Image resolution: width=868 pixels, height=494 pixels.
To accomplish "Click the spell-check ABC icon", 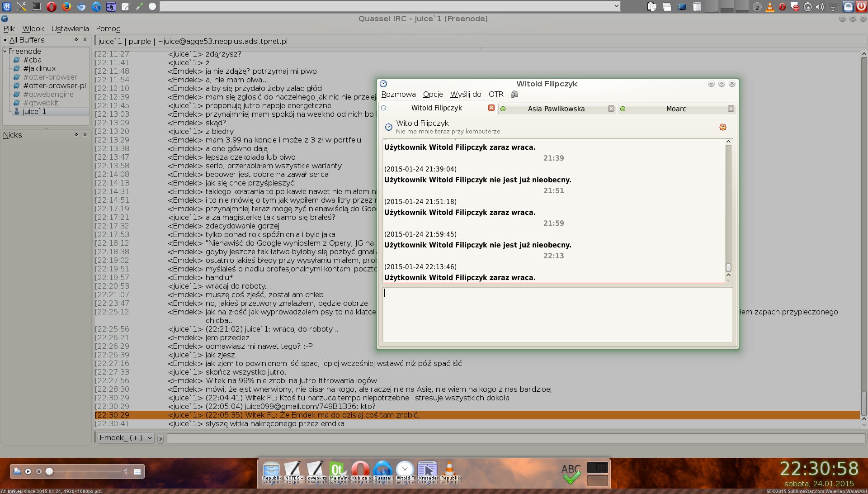I will click(571, 474).
